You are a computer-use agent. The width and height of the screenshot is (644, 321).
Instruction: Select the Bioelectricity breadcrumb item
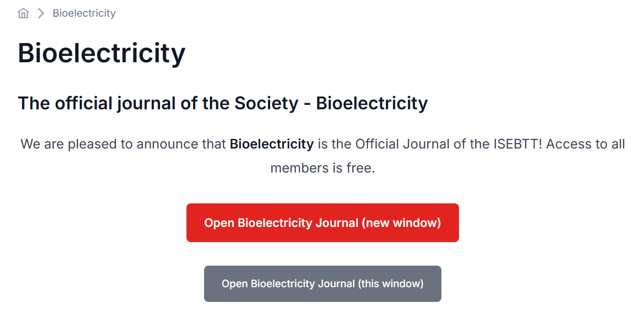[84, 13]
